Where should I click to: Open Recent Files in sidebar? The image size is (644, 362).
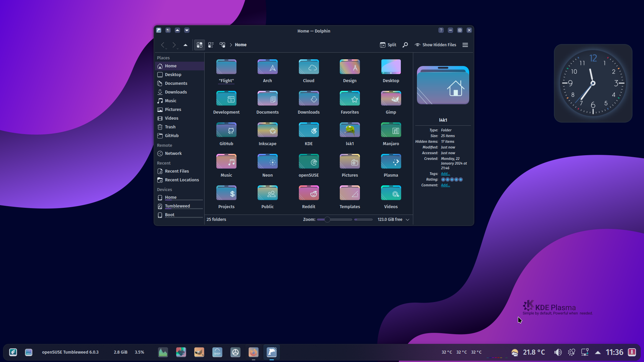179,171
